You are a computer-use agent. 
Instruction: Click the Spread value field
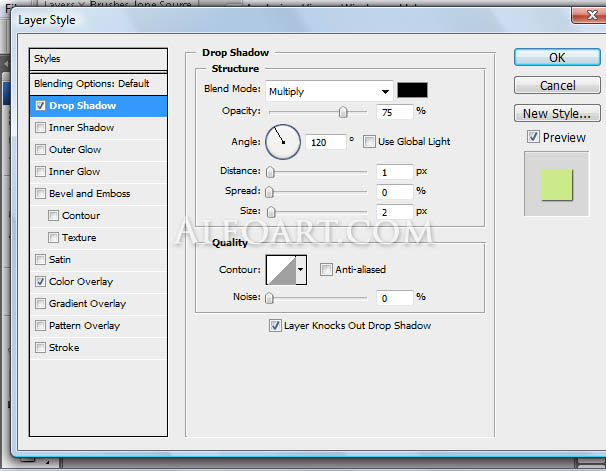pos(395,192)
